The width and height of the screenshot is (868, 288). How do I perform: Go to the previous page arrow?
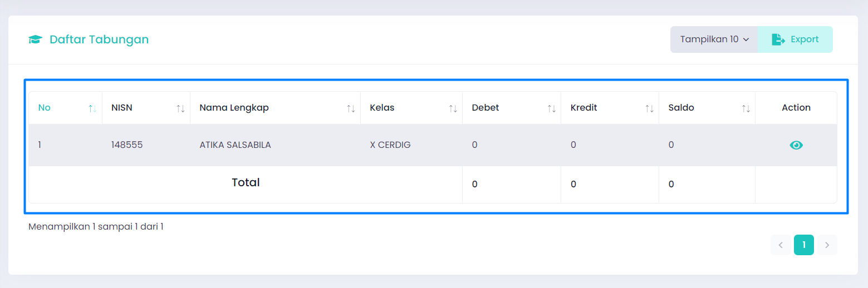[781, 245]
